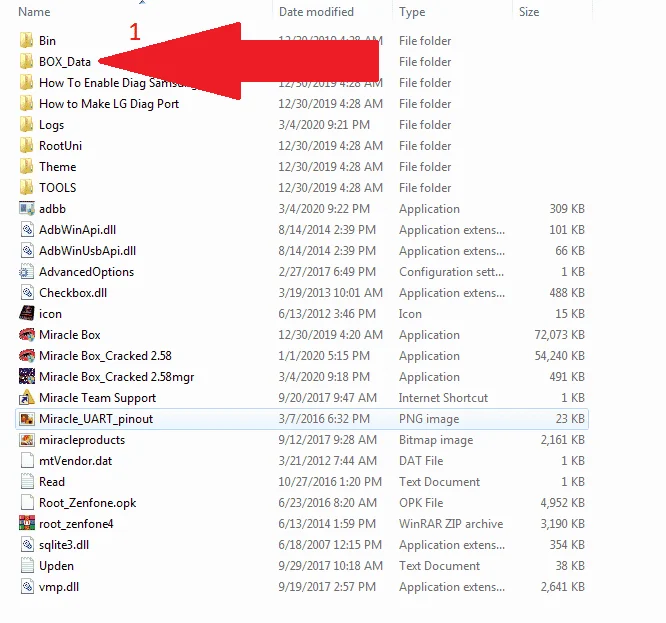Select the Miracle Box_Cracked 2.58 file name
Screen dimensions: 666x623
tap(105, 356)
